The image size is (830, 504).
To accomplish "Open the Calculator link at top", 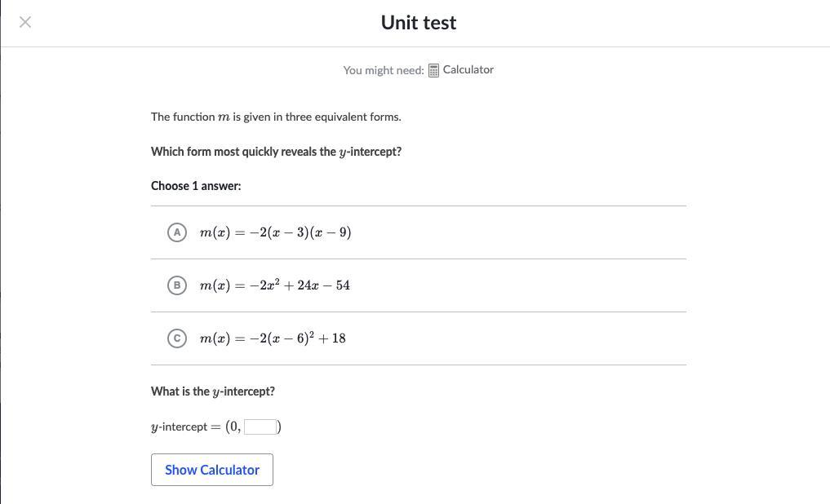I will [468, 70].
